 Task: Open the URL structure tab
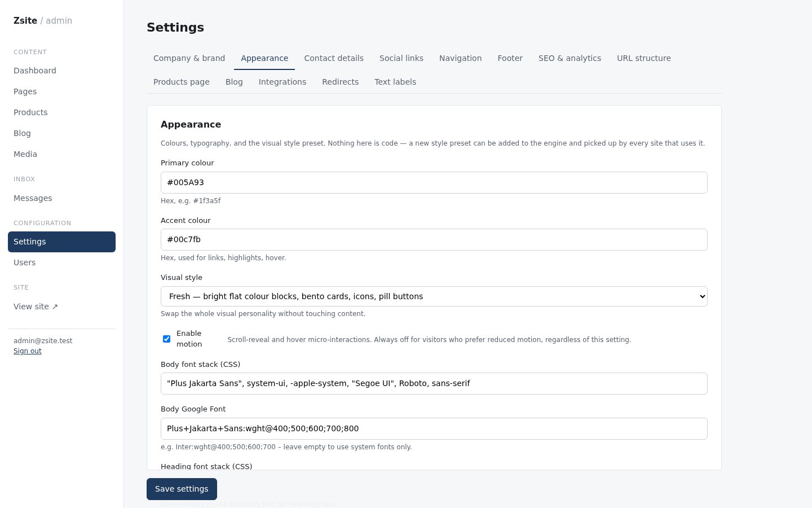point(644,58)
